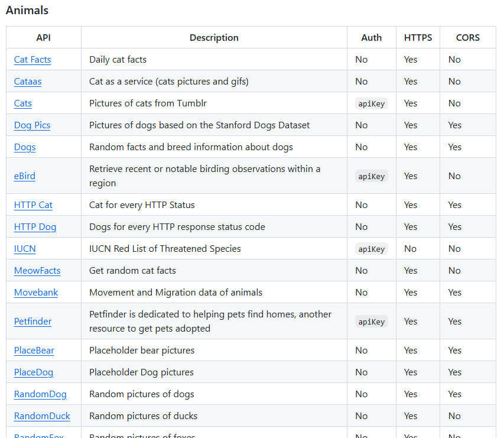Click Auth 'No' value in MeowFacts row
This screenshot has width=504, height=438.
(x=361, y=271)
